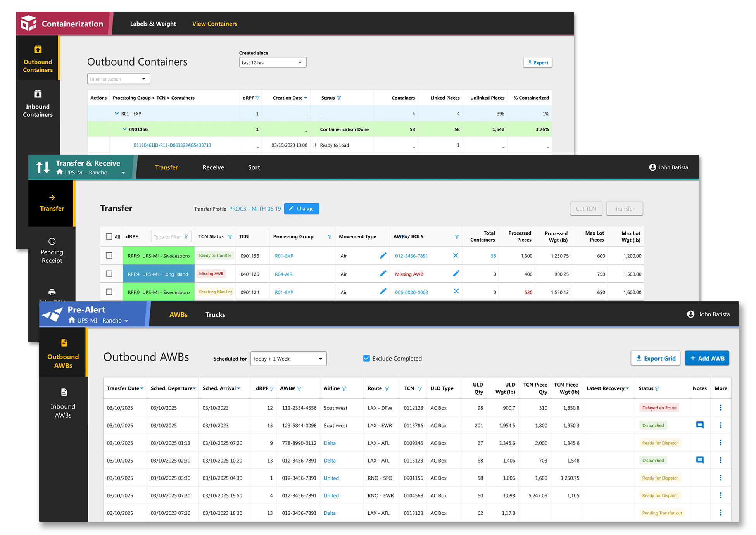Remove AWB 006-0000-0002 with X icon

[456, 292]
